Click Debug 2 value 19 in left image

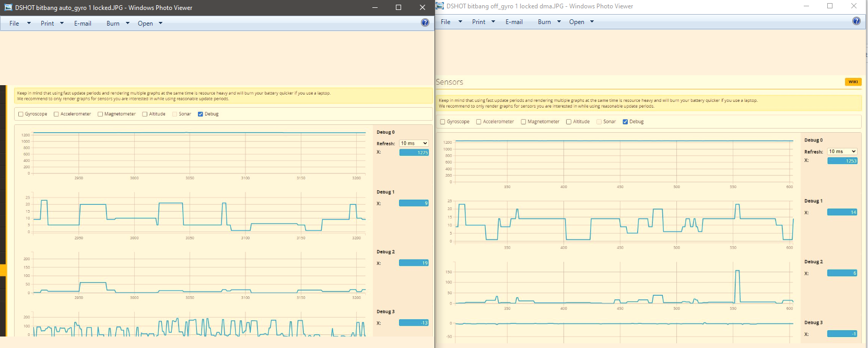coord(414,263)
